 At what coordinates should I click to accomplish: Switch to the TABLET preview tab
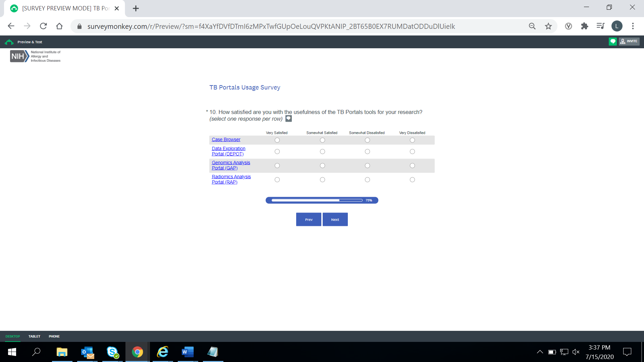coord(34,336)
